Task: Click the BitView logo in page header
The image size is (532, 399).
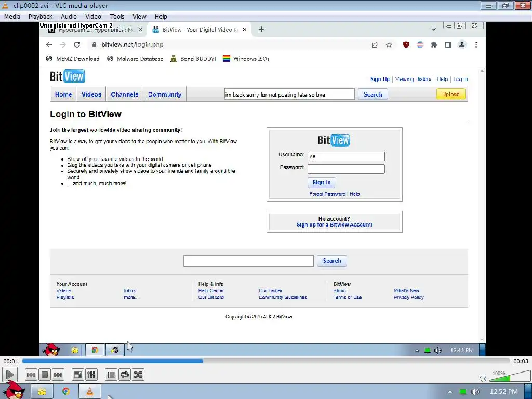Action: coord(67,76)
